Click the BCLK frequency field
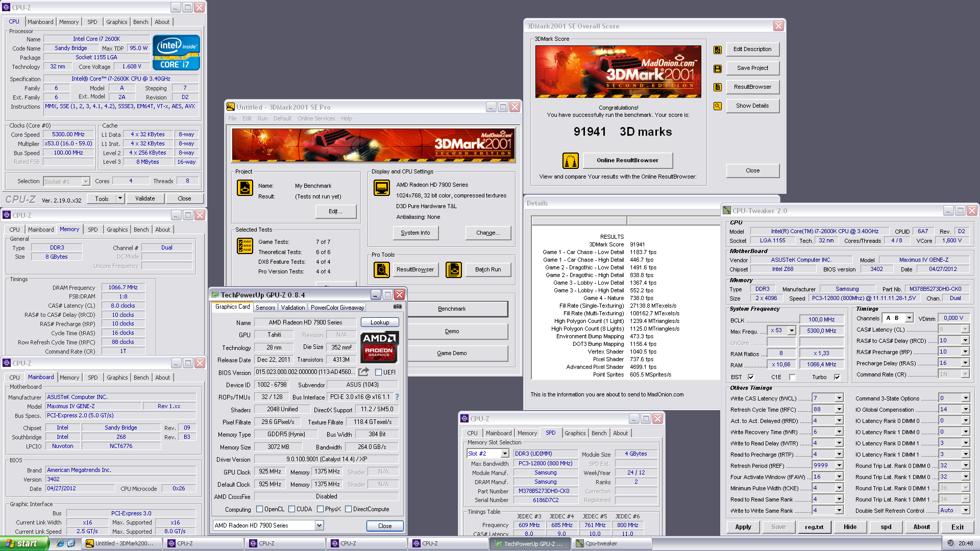The width and height of the screenshot is (980, 551). [x=821, y=319]
